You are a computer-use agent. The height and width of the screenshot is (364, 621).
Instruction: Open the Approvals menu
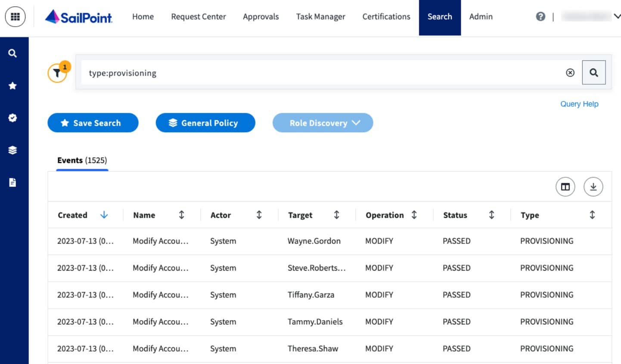click(261, 16)
